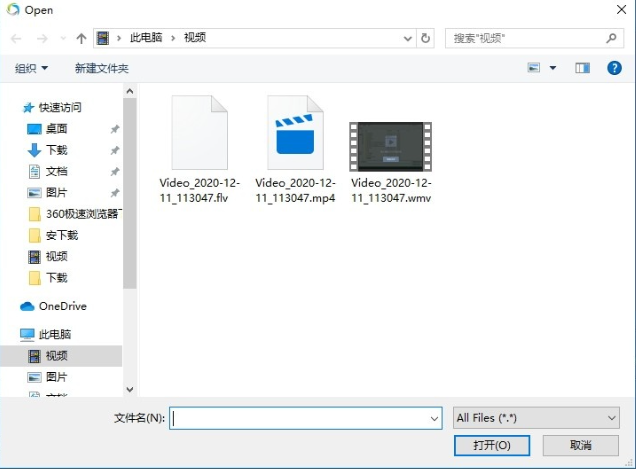Screen dimensions: 636x469
Task: Open 视频 under quick access
Action: pyautogui.click(x=56, y=256)
